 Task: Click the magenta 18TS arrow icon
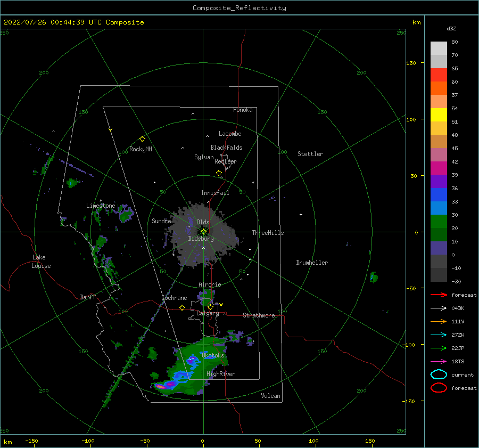click(x=439, y=362)
